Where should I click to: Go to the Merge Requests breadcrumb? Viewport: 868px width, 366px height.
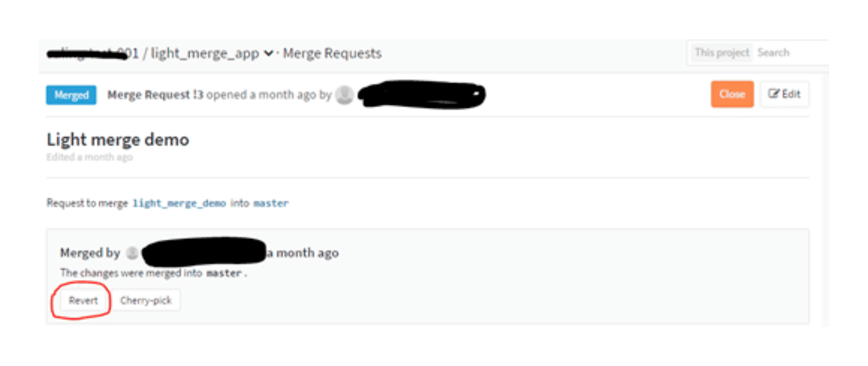point(332,53)
